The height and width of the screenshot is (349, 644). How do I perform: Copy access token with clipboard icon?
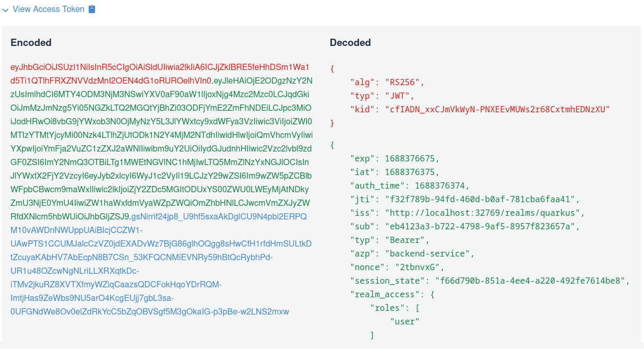(x=92, y=9)
